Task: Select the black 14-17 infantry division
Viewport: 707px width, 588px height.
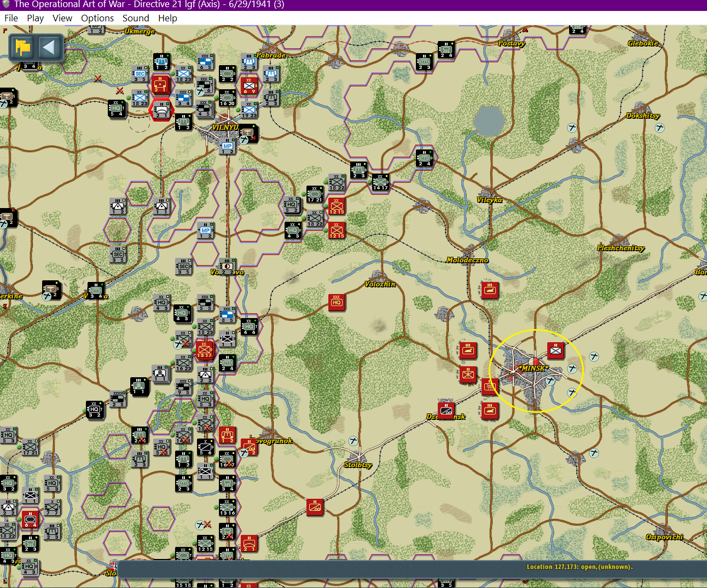Action: tap(380, 182)
